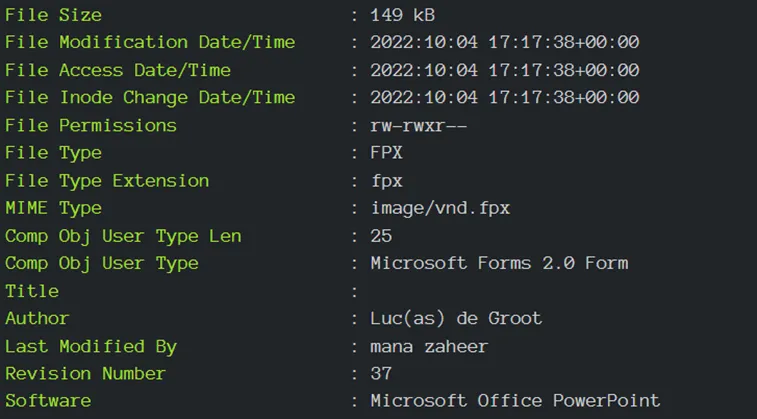Click the Title field label
This screenshot has height=419, width=757.
coord(32,291)
